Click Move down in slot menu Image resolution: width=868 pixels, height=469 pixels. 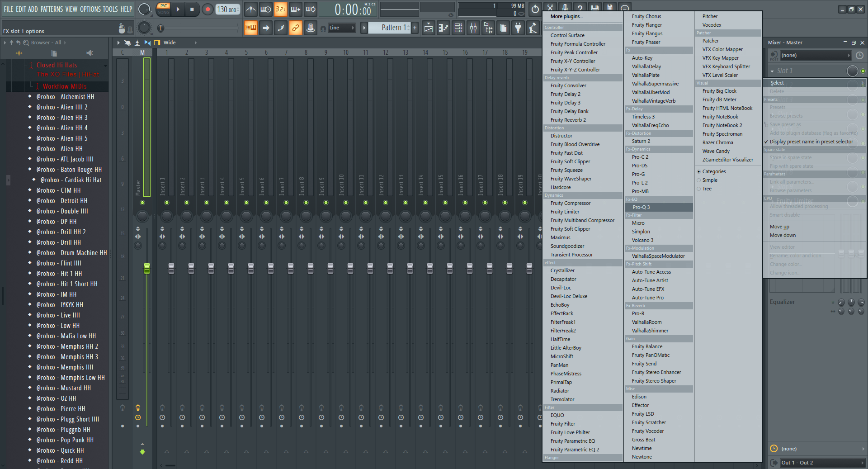pyautogui.click(x=783, y=235)
